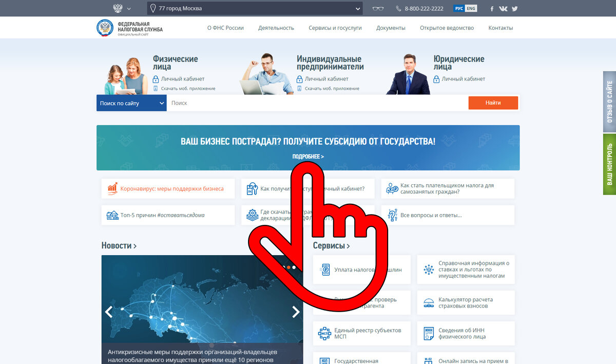Open the Ваш контроль side tab

pyautogui.click(x=609, y=164)
